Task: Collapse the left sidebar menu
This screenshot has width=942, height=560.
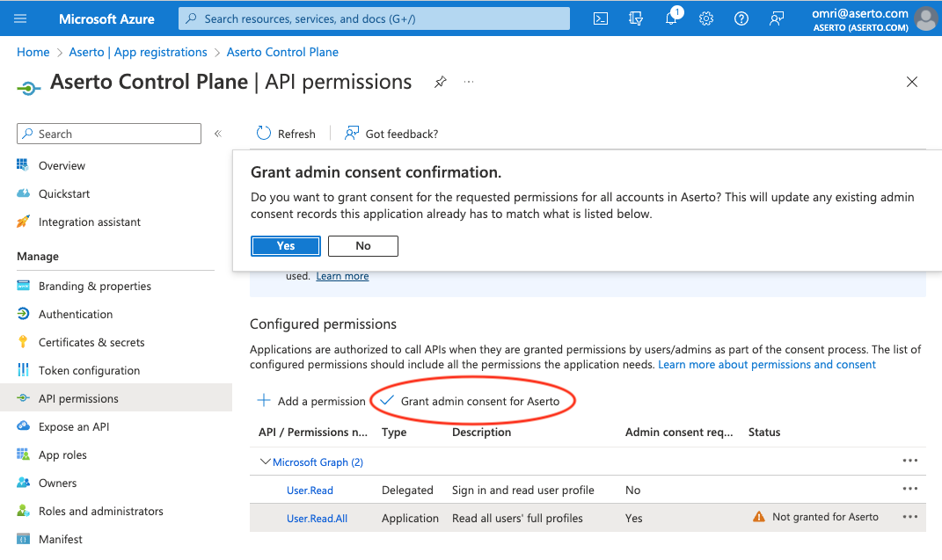Action: coord(218,134)
